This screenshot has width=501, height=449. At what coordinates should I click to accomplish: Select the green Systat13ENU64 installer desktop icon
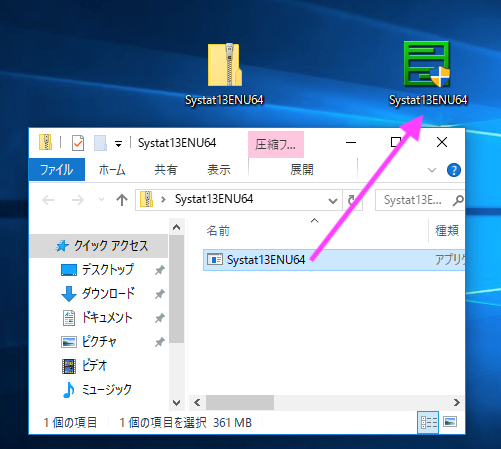point(428,74)
